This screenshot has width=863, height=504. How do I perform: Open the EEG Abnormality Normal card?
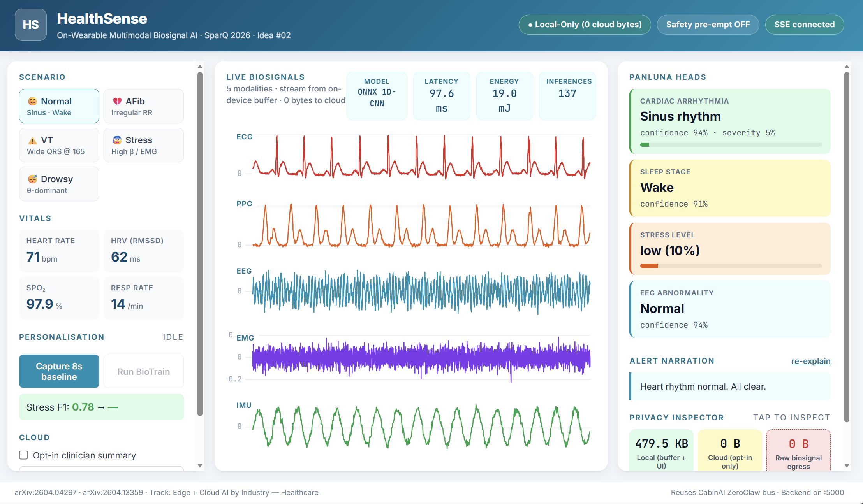pos(730,309)
